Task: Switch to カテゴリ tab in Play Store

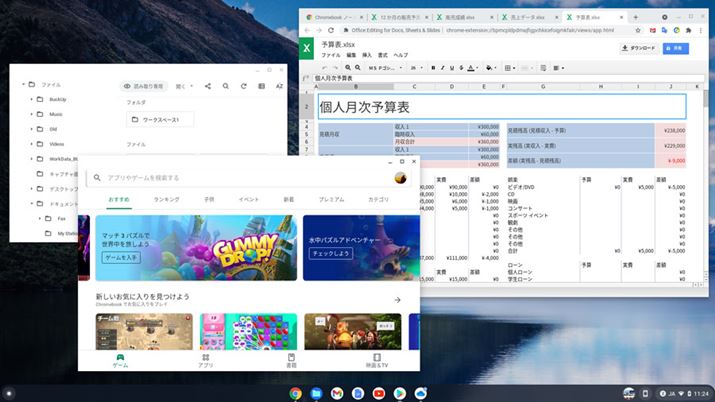Action: point(378,200)
